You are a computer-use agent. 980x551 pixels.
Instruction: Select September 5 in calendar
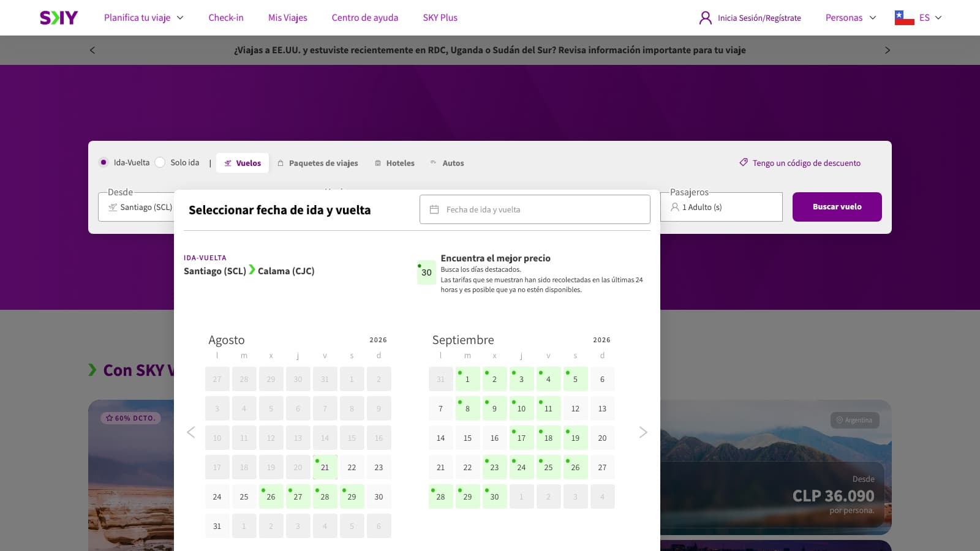tap(575, 379)
